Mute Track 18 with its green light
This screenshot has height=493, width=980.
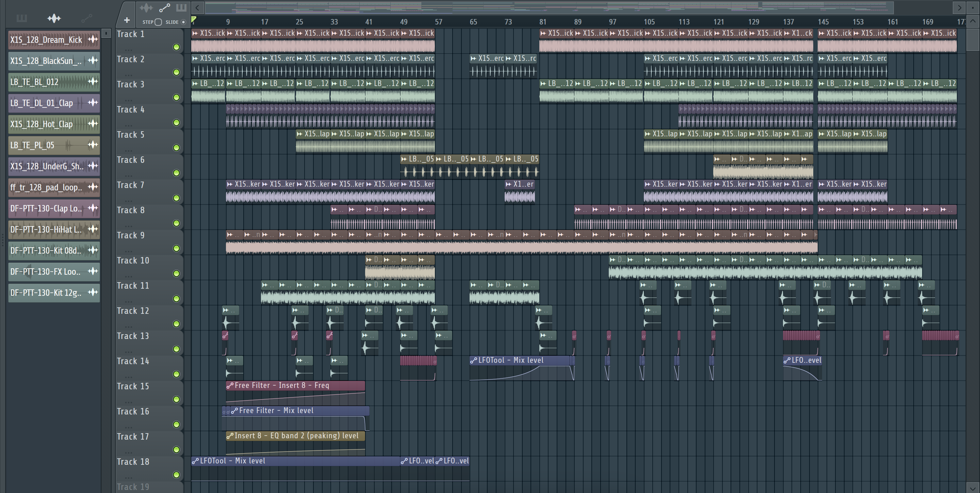point(176,475)
